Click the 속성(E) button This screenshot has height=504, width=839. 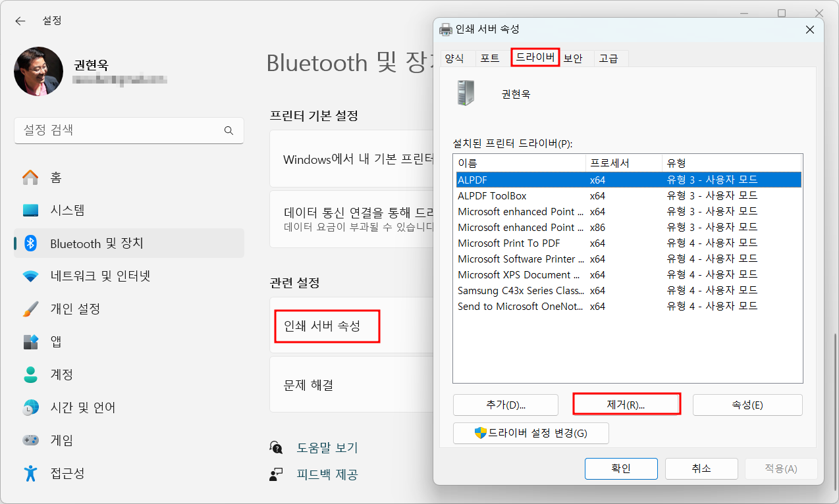(x=747, y=405)
